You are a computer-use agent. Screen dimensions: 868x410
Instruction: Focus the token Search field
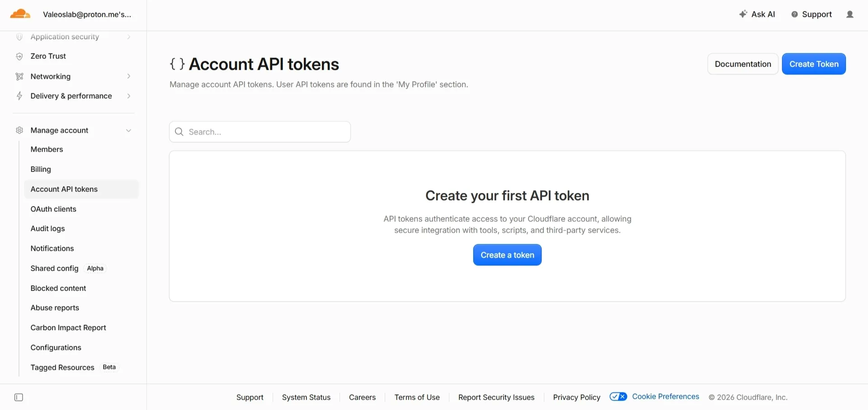coord(260,132)
